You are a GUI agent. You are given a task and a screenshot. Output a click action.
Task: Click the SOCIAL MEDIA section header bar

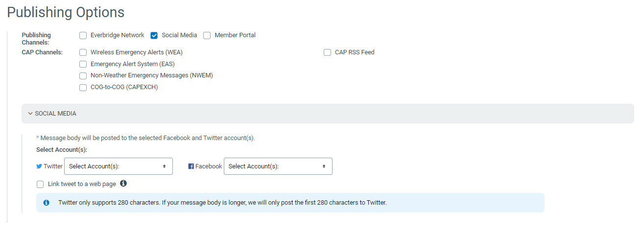tap(328, 114)
